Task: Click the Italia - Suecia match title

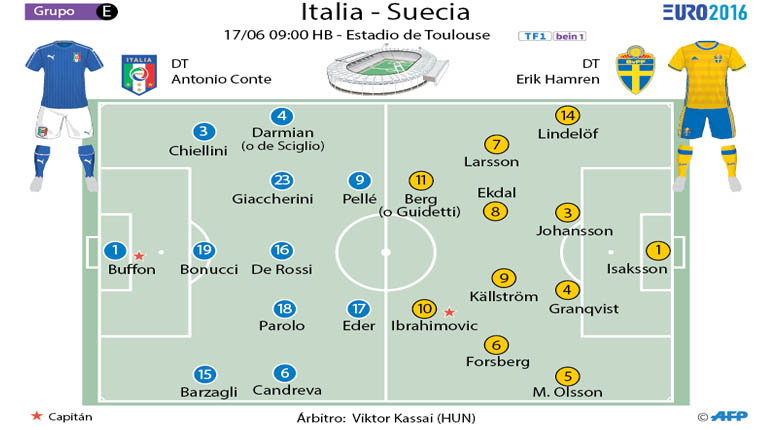Action: click(x=385, y=12)
